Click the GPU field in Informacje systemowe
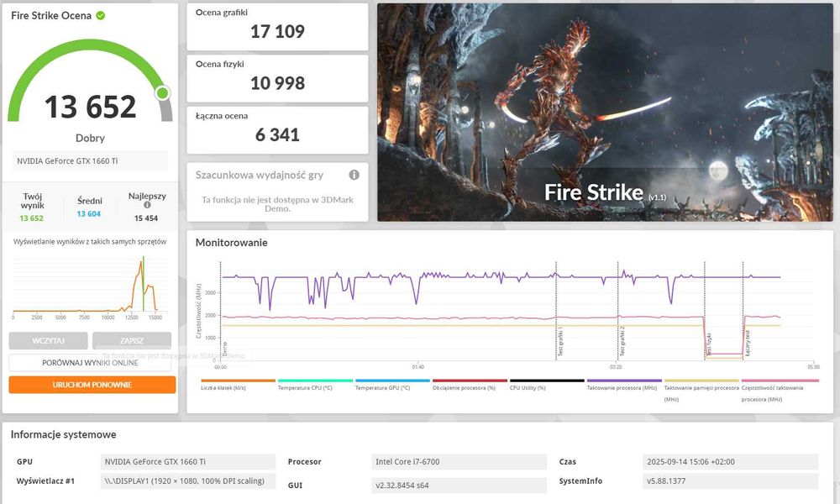This screenshot has height=504, width=840. [188, 462]
